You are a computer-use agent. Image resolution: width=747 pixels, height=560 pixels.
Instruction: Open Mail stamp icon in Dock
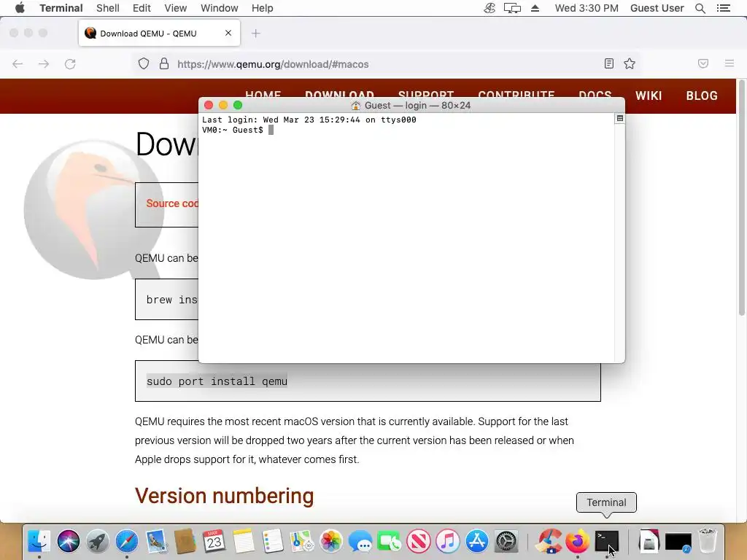tap(156, 542)
